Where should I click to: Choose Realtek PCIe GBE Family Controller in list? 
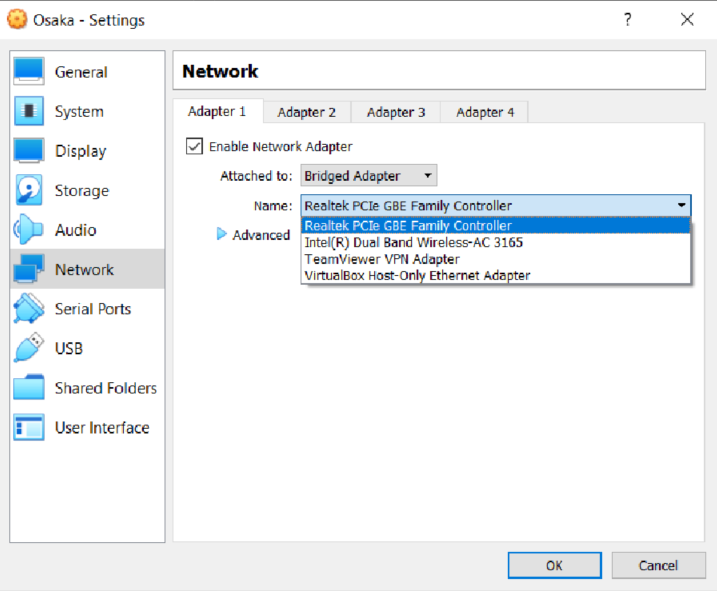pos(496,226)
